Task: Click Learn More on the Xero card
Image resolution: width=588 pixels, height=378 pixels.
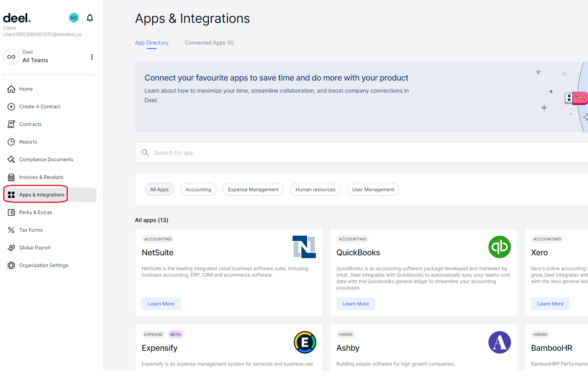Action: 550,303
